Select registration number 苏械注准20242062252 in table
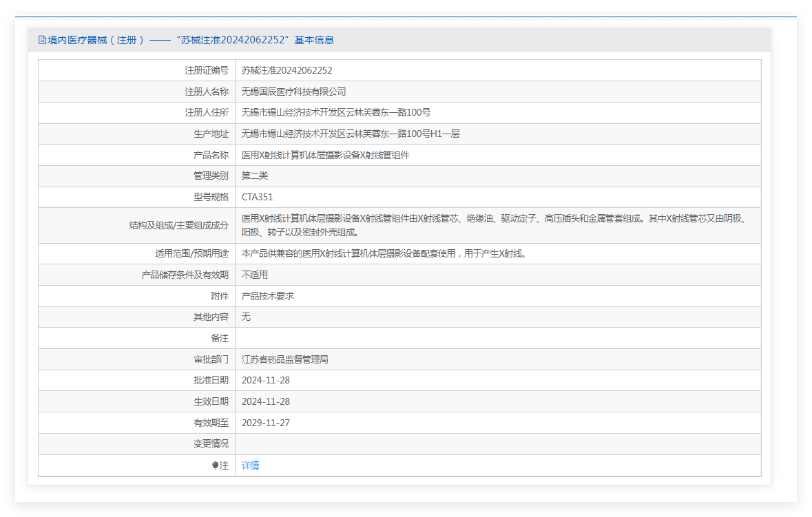This screenshot has width=812, height=517. tap(287, 70)
